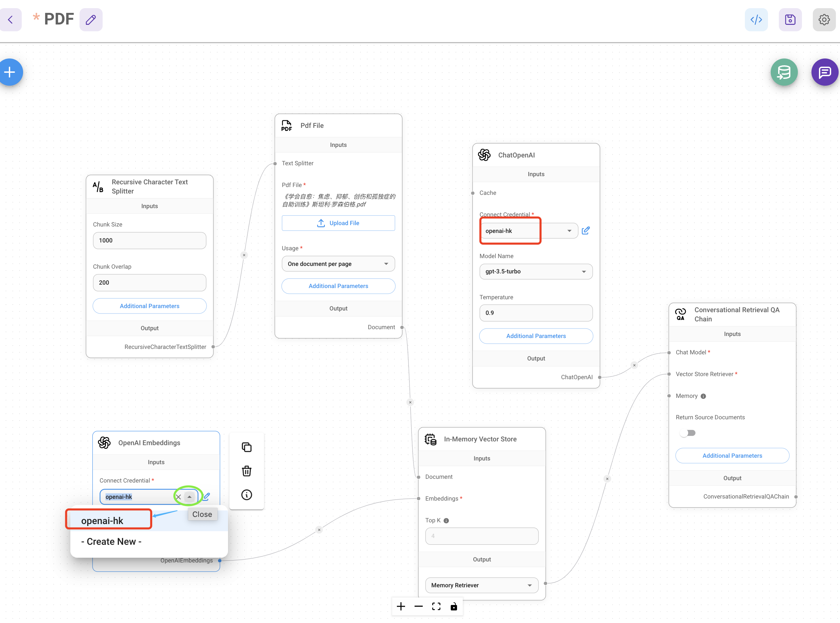The image size is (840, 623).
Task: Click the Upload File button
Action: [338, 223]
